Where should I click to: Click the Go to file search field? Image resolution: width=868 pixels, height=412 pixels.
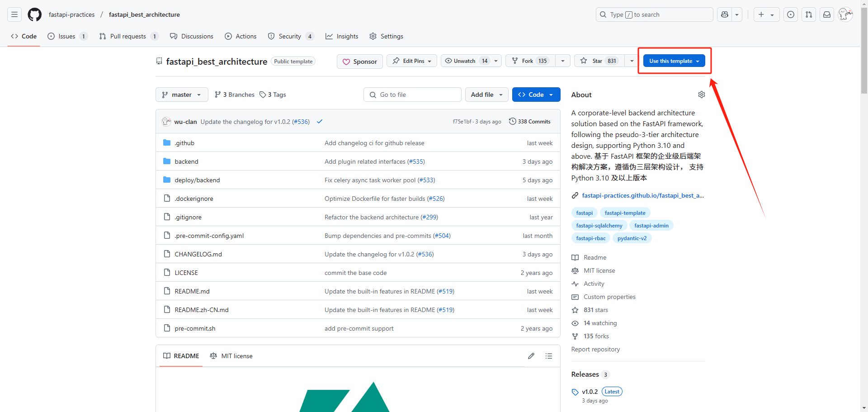[x=412, y=95]
